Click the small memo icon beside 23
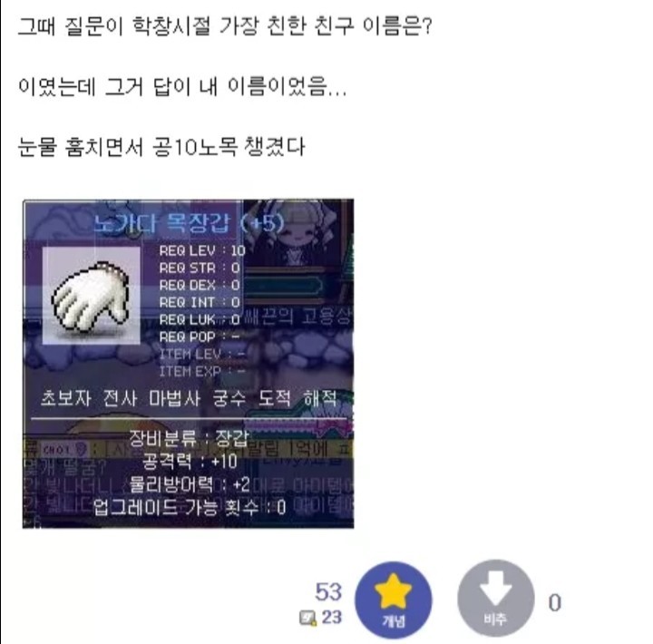 (307, 618)
